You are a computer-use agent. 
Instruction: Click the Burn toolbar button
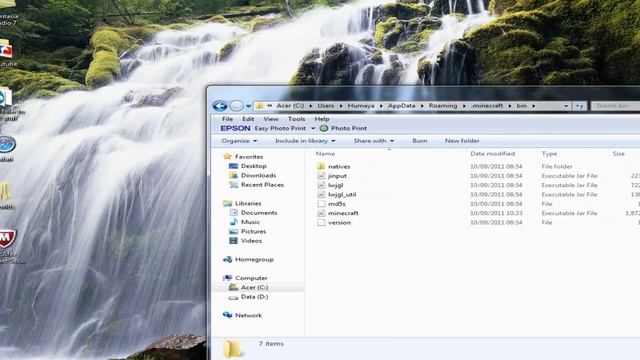[420, 141]
